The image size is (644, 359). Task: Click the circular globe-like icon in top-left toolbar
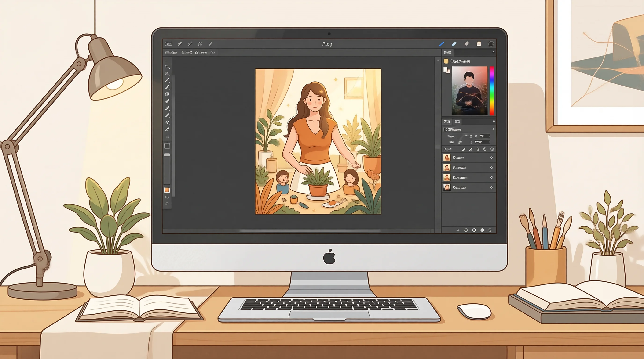(200, 44)
